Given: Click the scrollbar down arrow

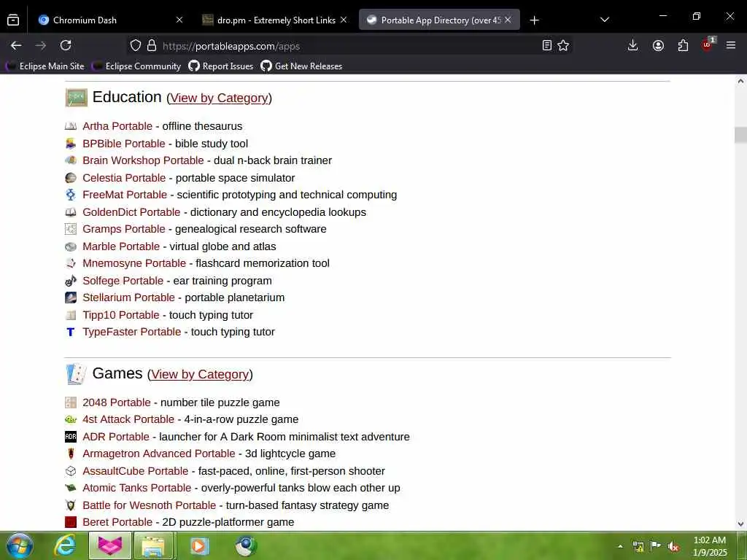Looking at the screenshot, I should (740, 524).
